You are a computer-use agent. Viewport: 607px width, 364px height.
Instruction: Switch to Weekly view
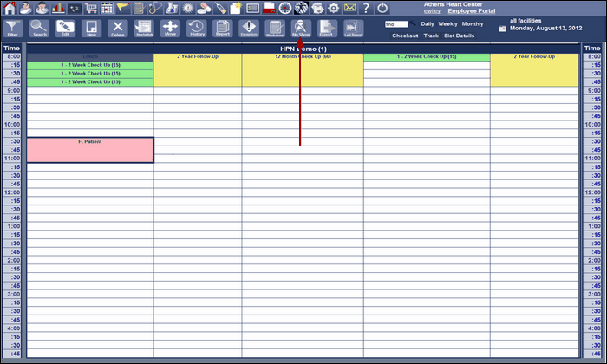click(x=447, y=23)
